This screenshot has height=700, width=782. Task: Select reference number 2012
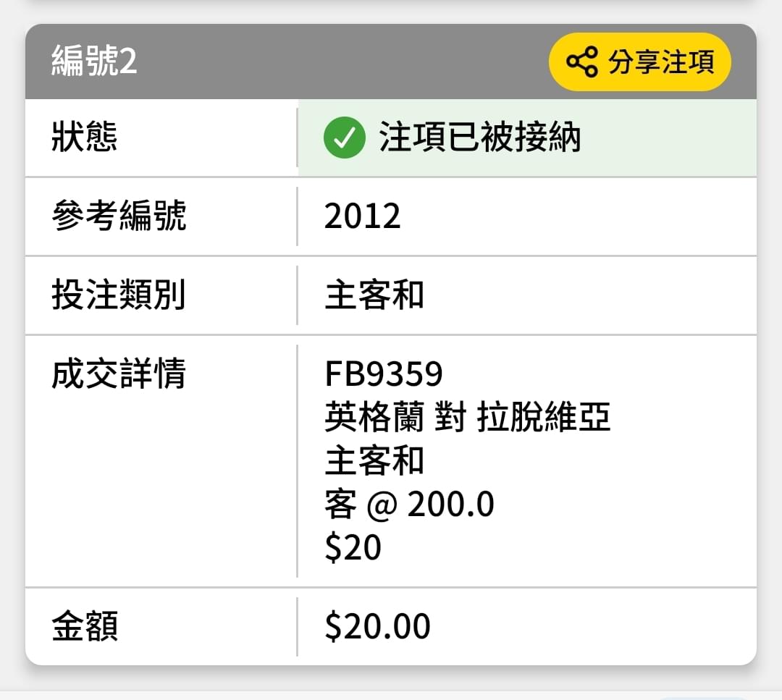tap(362, 216)
